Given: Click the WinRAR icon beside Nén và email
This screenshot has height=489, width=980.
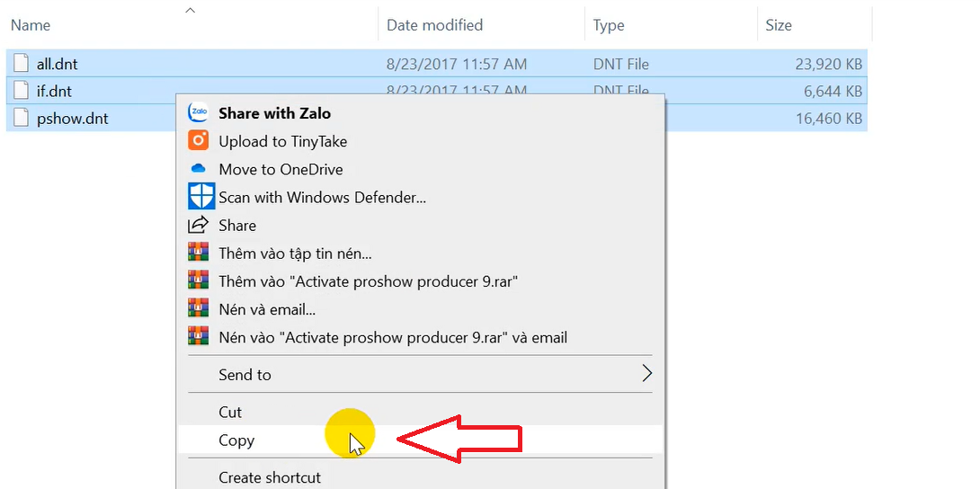Looking at the screenshot, I should (x=198, y=309).
